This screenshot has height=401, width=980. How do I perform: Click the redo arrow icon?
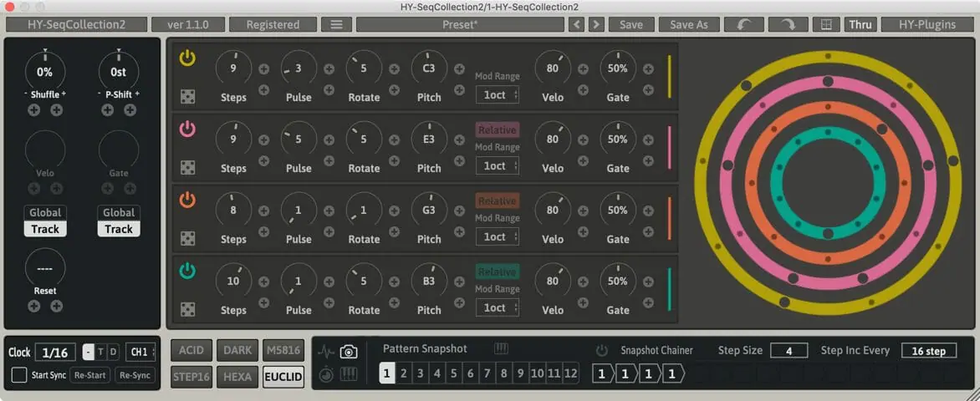tap(787, 24)
